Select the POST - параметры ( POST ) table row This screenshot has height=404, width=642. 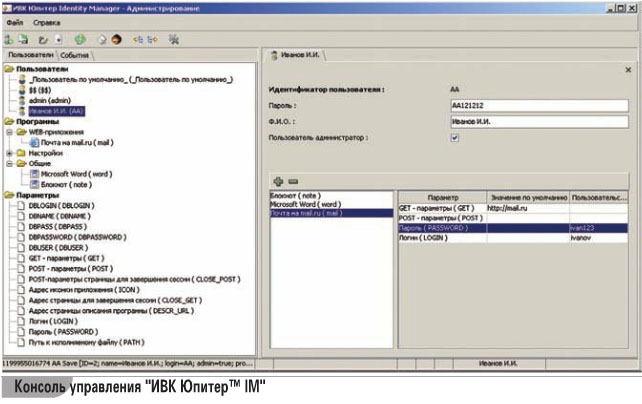pyautogui.click(x=513, y=218)
